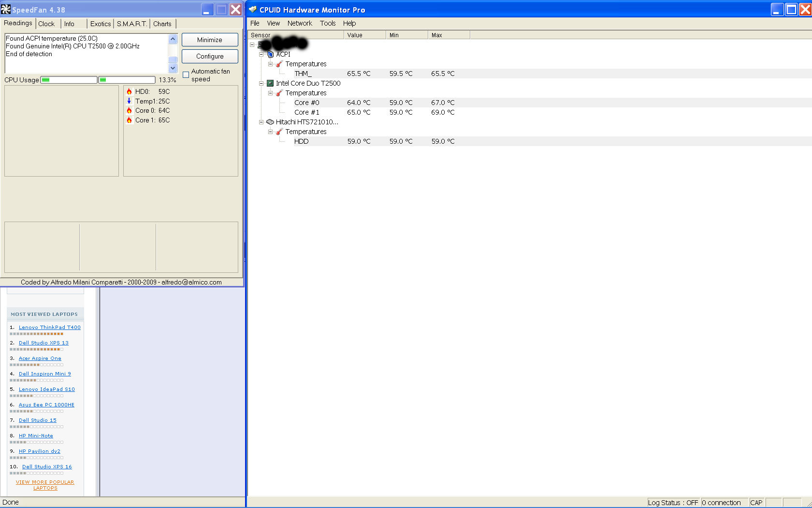This screenshot has width=812, height=508.
Task: Open the Tools menu
Action: (328, 23)
